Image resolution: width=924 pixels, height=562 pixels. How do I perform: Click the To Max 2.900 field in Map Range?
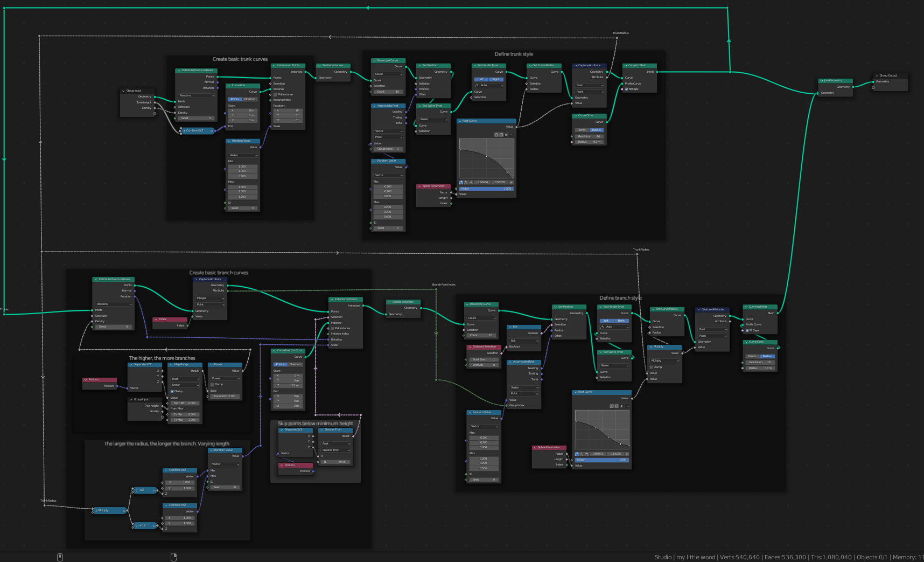[185, 420]
